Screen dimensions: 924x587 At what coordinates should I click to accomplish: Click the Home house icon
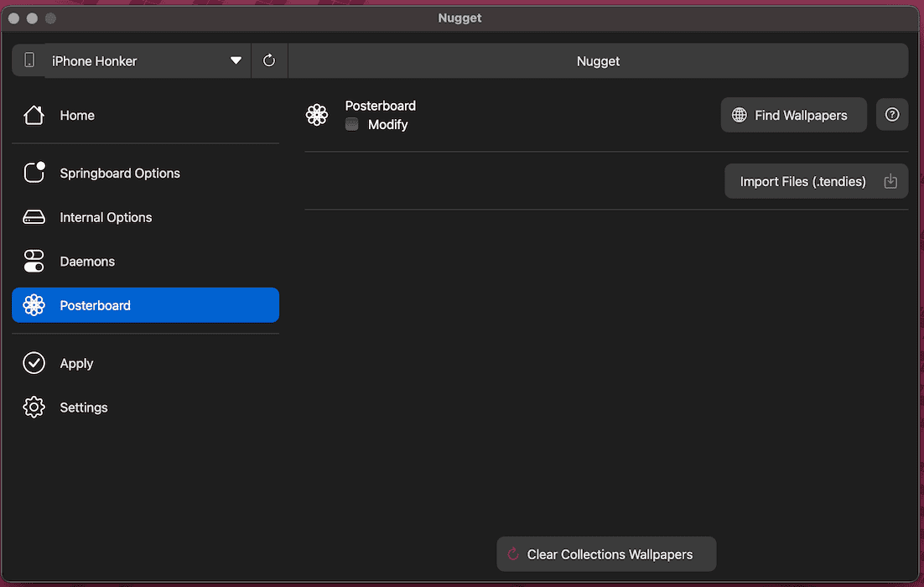(x=34, y=116)
